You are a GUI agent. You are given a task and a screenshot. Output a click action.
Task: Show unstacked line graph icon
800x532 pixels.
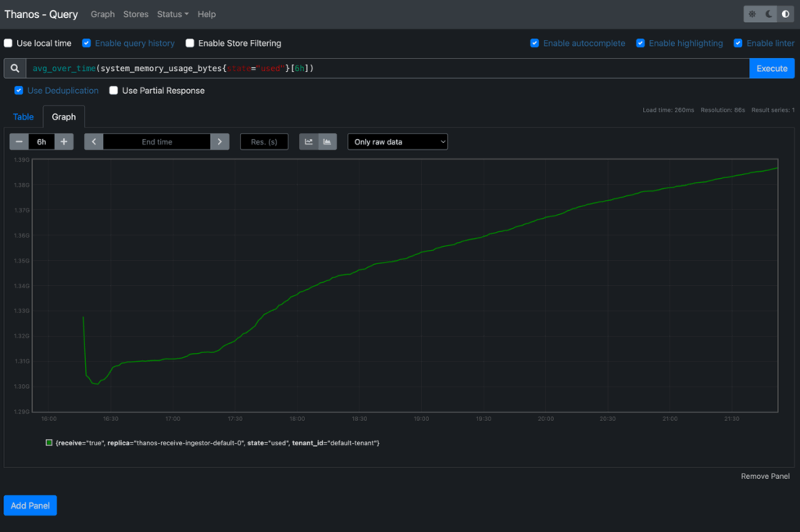309,142
